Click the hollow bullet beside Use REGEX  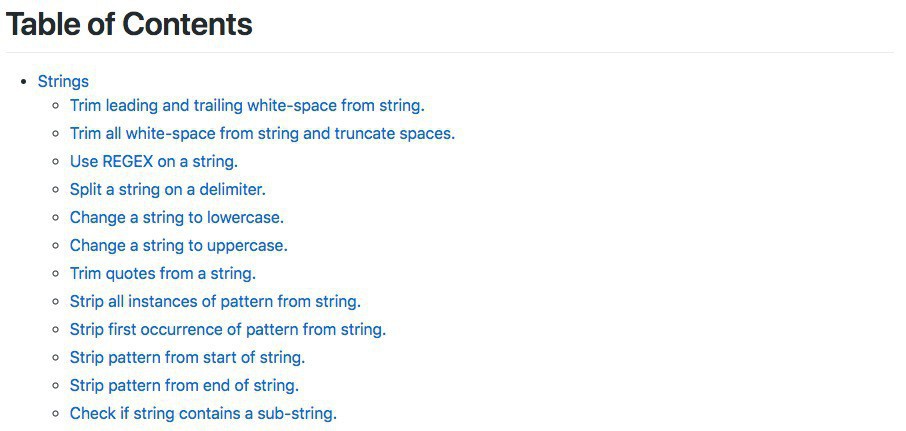click(x=56, y=161)
